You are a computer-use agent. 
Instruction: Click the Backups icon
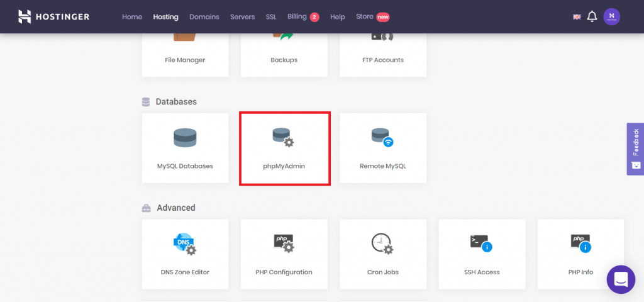point(284,37)
